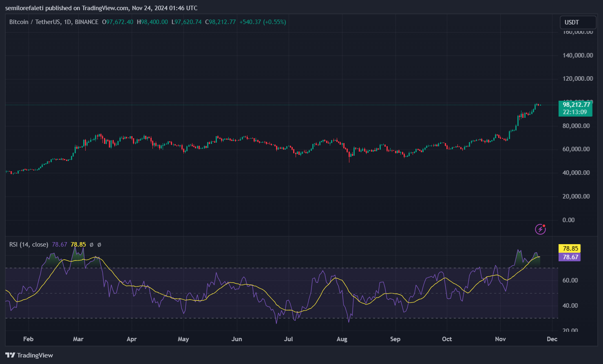Viewport: 603px width, 364px height.
Task: Click the 60.00 RSI axis label
Action: (570, 280)
